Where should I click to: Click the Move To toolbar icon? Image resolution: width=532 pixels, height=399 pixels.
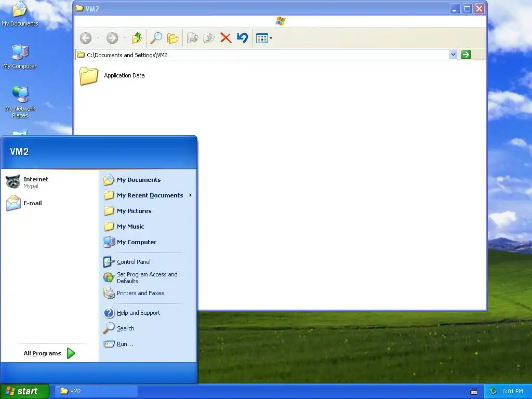point(192,38)
